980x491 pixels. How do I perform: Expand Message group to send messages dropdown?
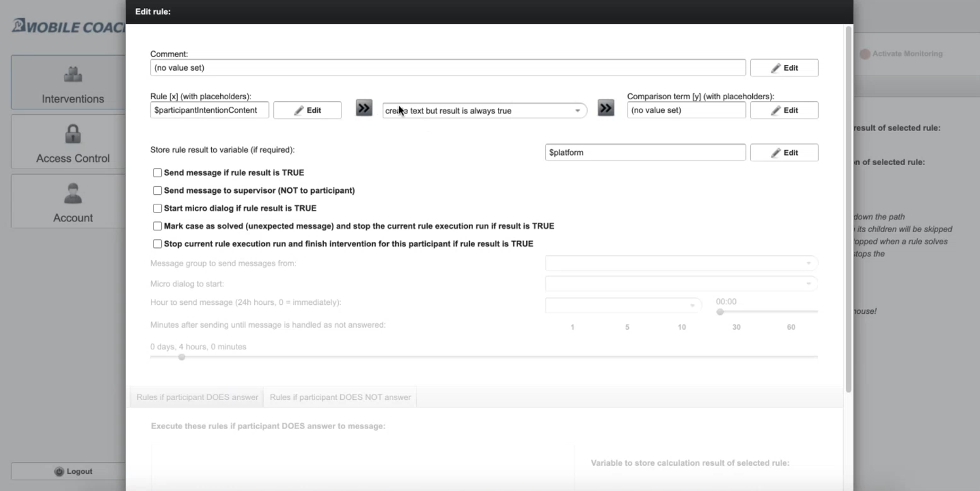(x=681, y=263)
